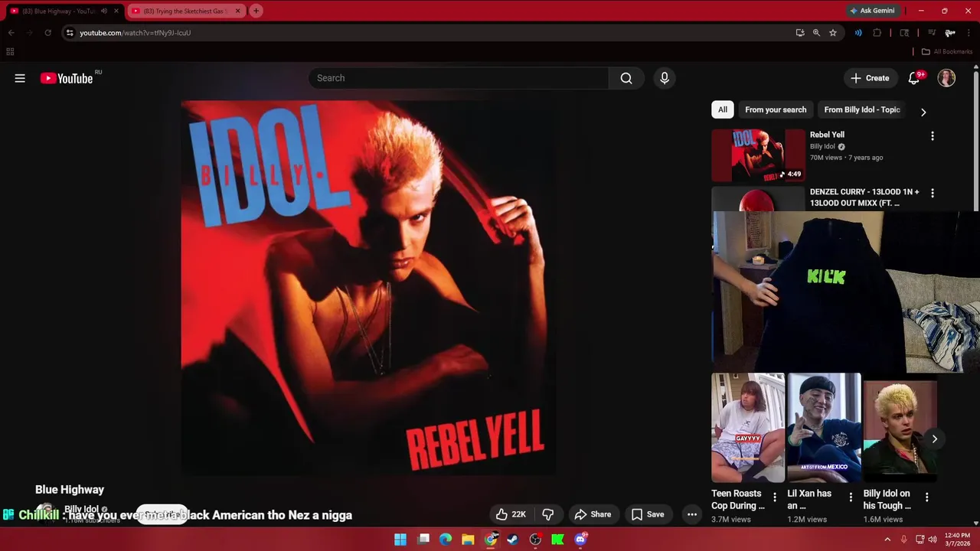Image resolution: width=980 pixels, height=551 pixels.
Task: Select From Billy Idol - Topic chip
Action: click(x=861, y=109)
